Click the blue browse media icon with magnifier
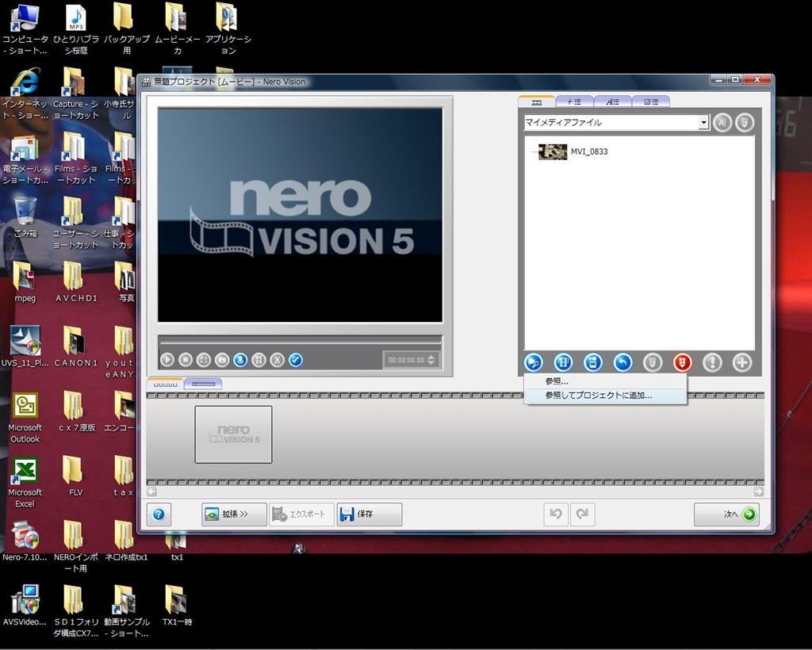 pyautogui.click(x=533, y=362)
